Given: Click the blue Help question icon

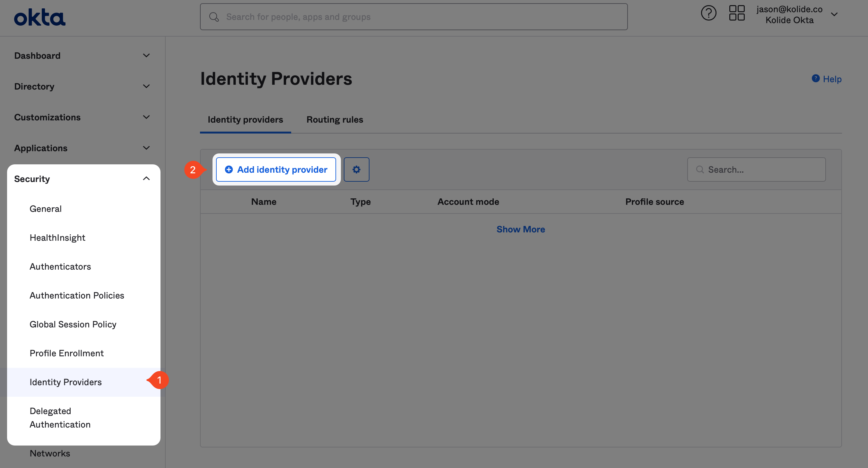Looking at the screenshot, I should (x=815, y=79).
